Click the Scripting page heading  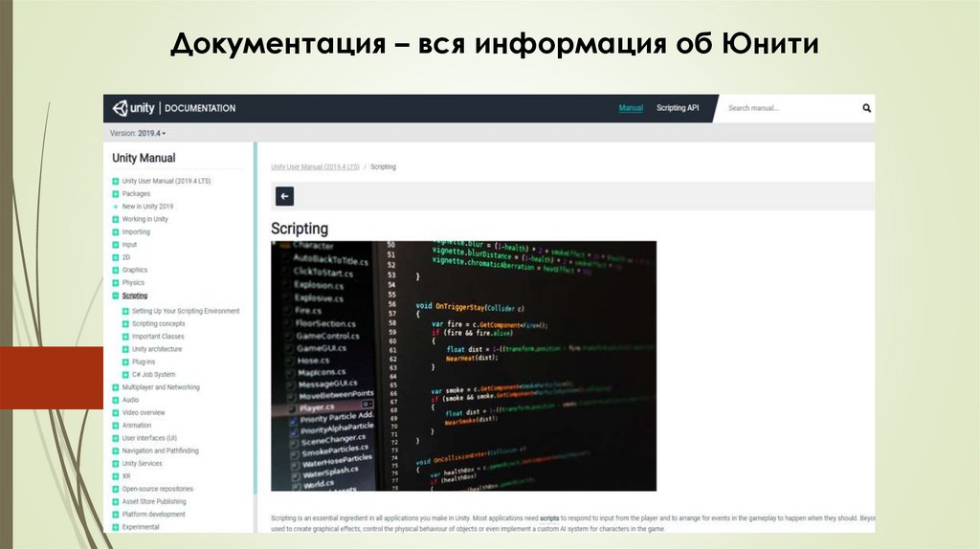tap(300, 229)
